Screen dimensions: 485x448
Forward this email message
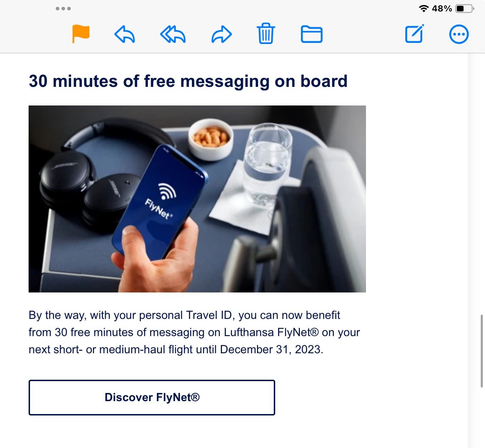pyautogui.click(x=222, y=34)
